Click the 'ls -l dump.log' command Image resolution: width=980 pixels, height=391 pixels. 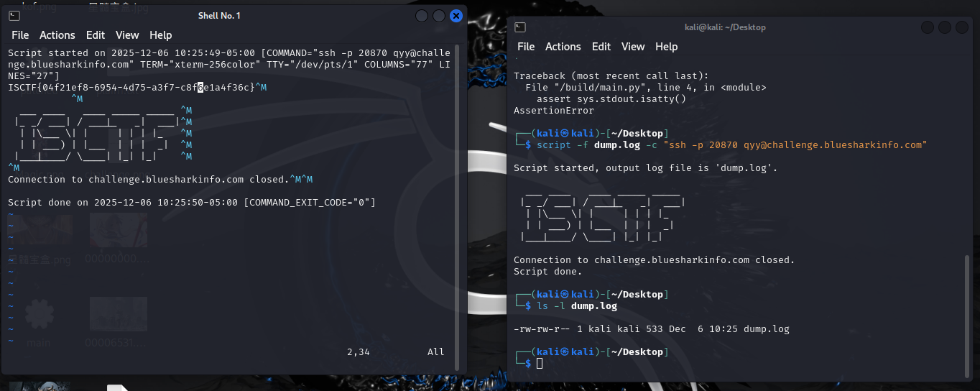(577, 306)
